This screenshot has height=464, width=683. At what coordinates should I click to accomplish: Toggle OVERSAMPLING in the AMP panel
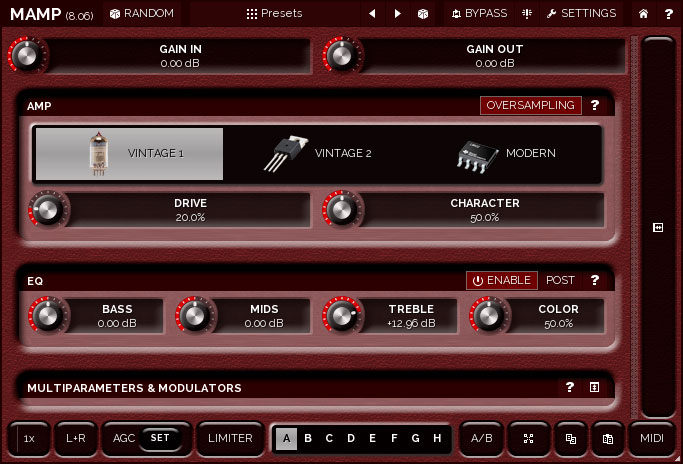531,105
